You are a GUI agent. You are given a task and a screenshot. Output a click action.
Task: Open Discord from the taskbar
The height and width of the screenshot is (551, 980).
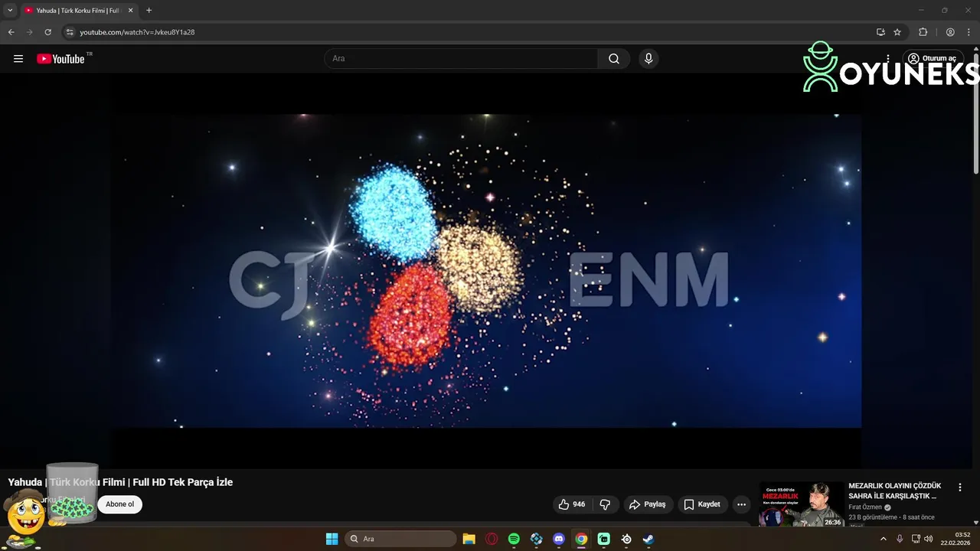click(559, 539)
